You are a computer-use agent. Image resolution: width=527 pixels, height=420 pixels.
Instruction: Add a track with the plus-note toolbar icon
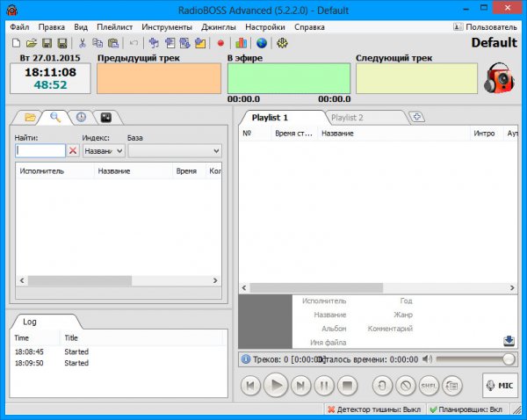tap(154, 43)
